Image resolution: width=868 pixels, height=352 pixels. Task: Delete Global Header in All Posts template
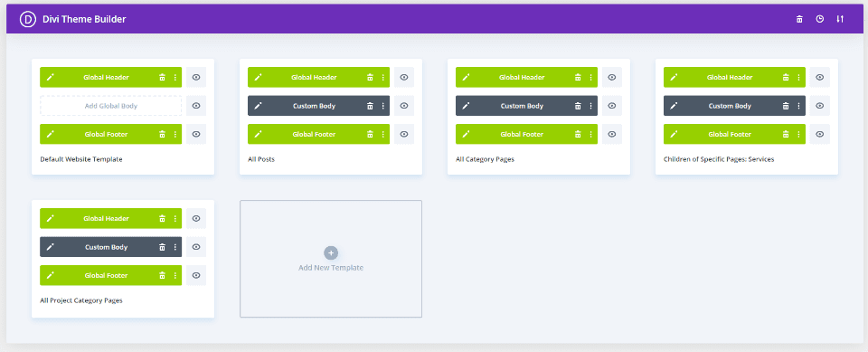(x=370, y=78)
